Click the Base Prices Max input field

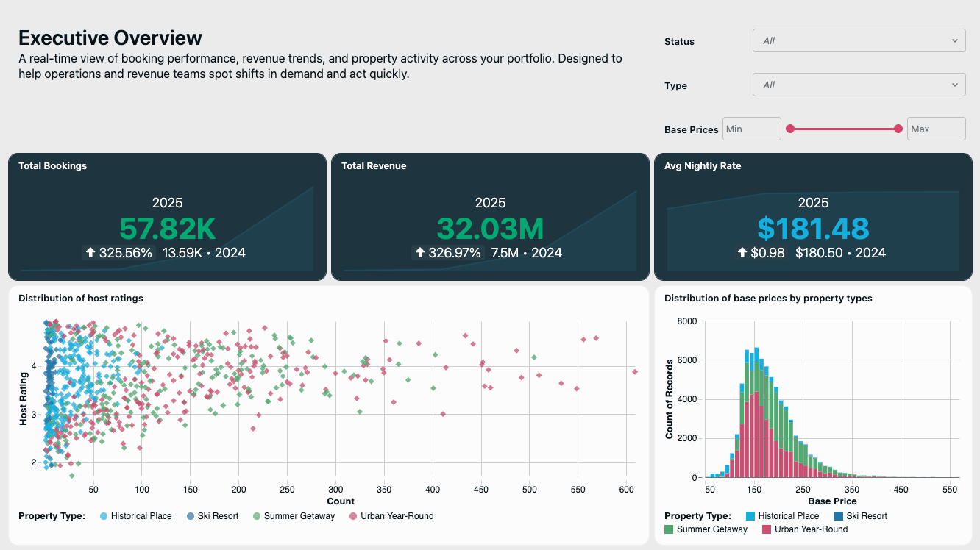[x=936, y=129]
